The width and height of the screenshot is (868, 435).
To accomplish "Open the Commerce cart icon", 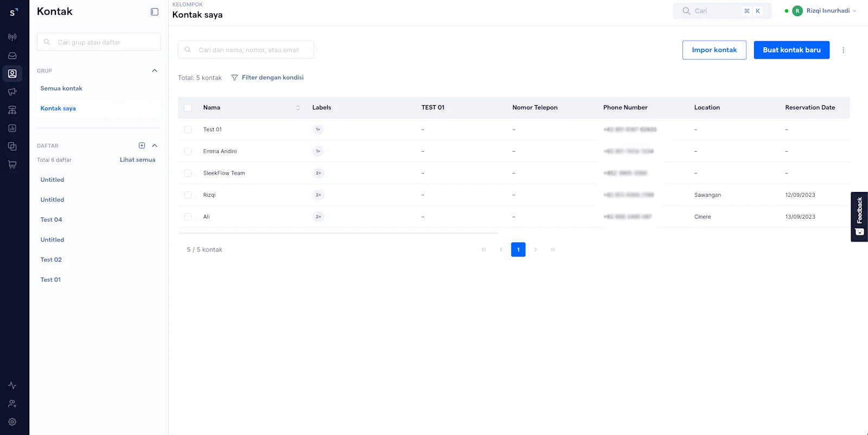I will pos(12,164).
